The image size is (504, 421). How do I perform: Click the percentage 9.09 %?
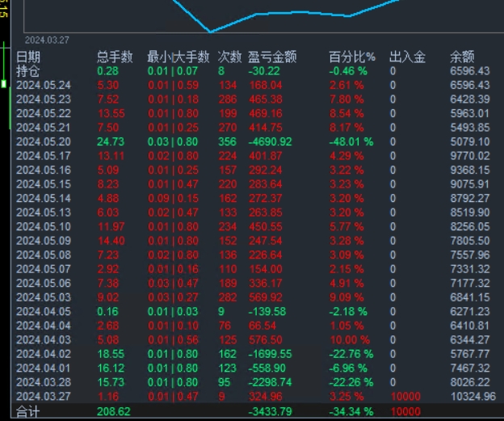coord(346,297)
